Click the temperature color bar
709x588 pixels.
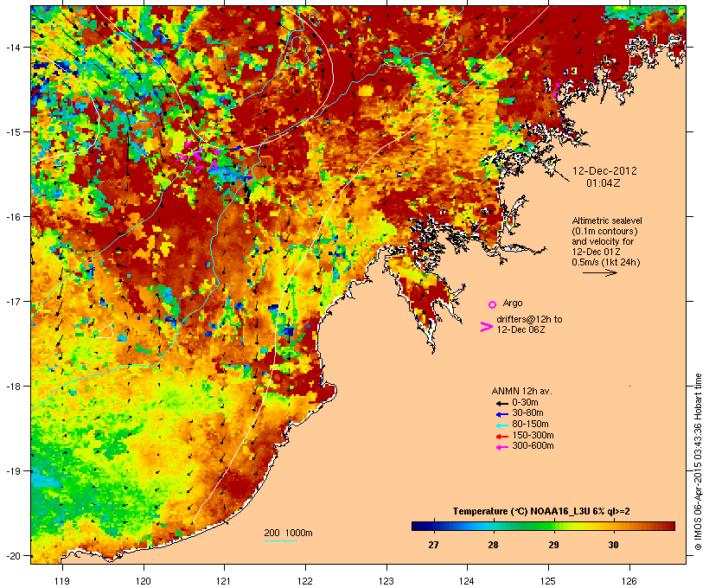(543, 526)
